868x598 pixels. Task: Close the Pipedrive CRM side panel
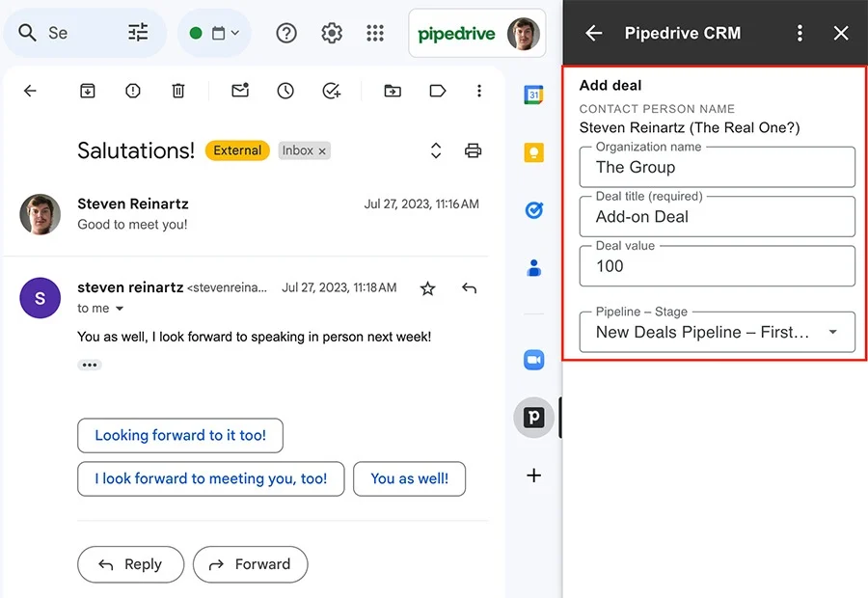pos(841,33)
